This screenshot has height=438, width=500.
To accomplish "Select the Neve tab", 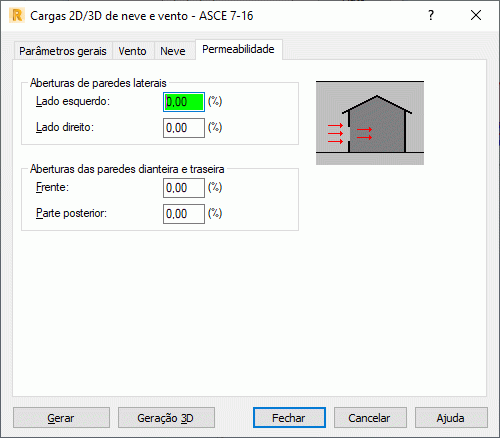I will point(173,51).
